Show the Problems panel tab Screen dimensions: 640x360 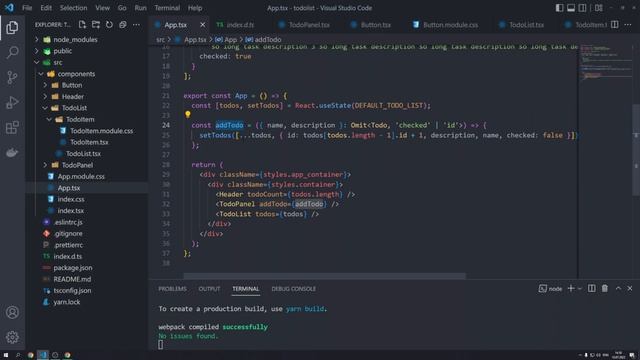(172, 289)
